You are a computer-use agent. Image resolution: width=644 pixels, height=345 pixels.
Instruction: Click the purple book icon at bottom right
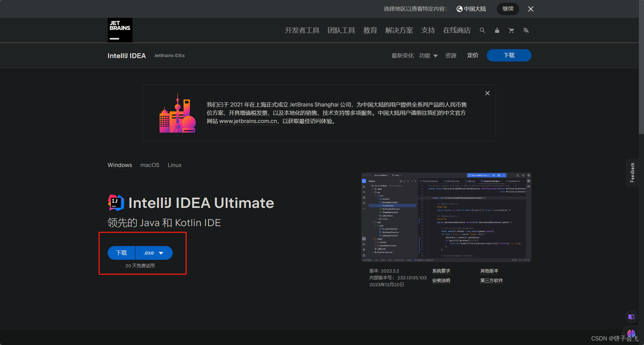coord(631,317)
